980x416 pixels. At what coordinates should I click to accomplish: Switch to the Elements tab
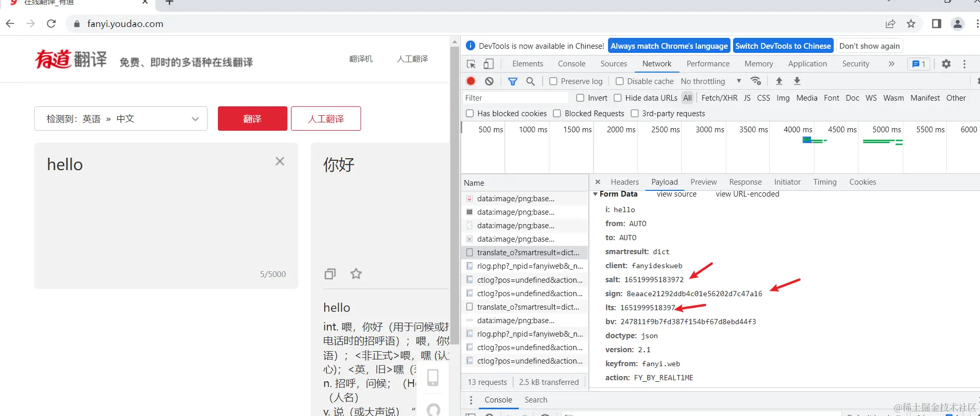pos(528,64)
